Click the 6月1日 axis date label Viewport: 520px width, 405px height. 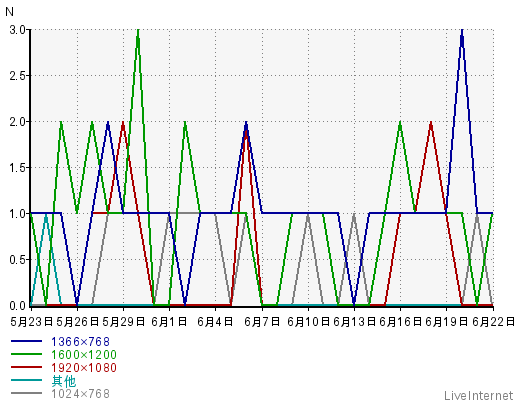[169, 322]
